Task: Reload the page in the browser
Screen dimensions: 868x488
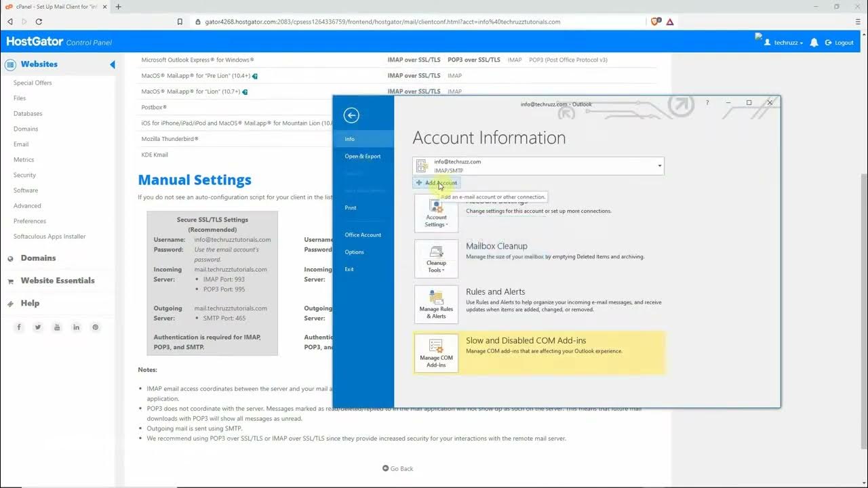Action: click(x=39, y=22)
